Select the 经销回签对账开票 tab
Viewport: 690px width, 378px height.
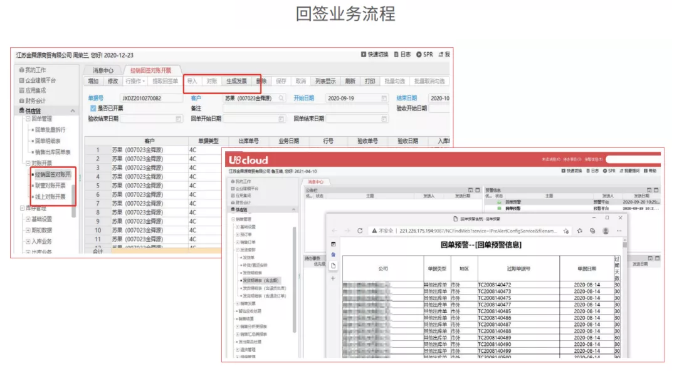pos(150,70)
